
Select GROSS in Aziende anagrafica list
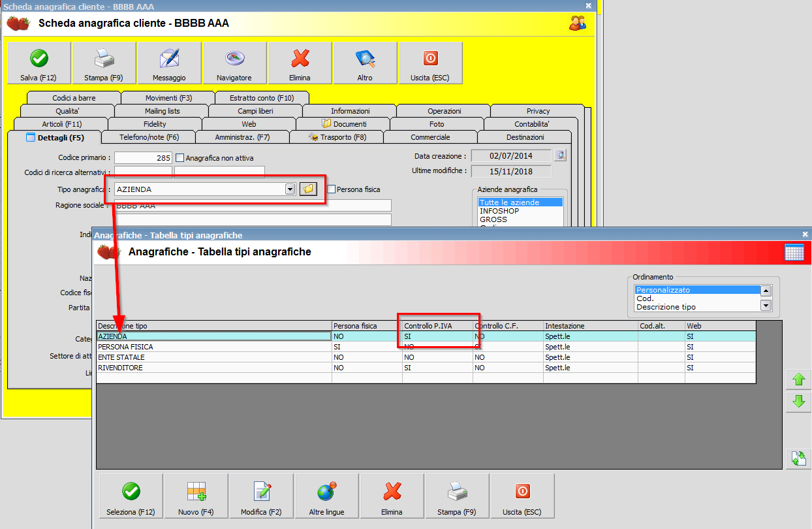tap(520, 219)
